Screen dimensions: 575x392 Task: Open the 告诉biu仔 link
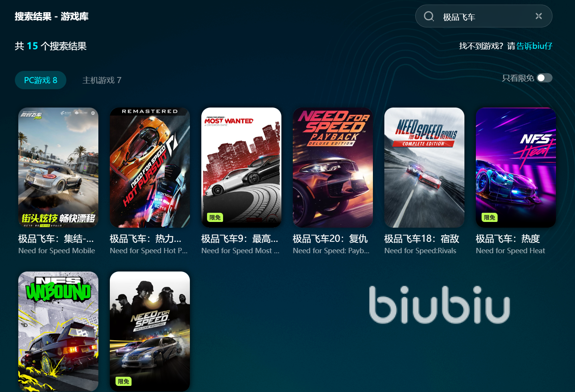pyautogui.click(x=534, y=46)
